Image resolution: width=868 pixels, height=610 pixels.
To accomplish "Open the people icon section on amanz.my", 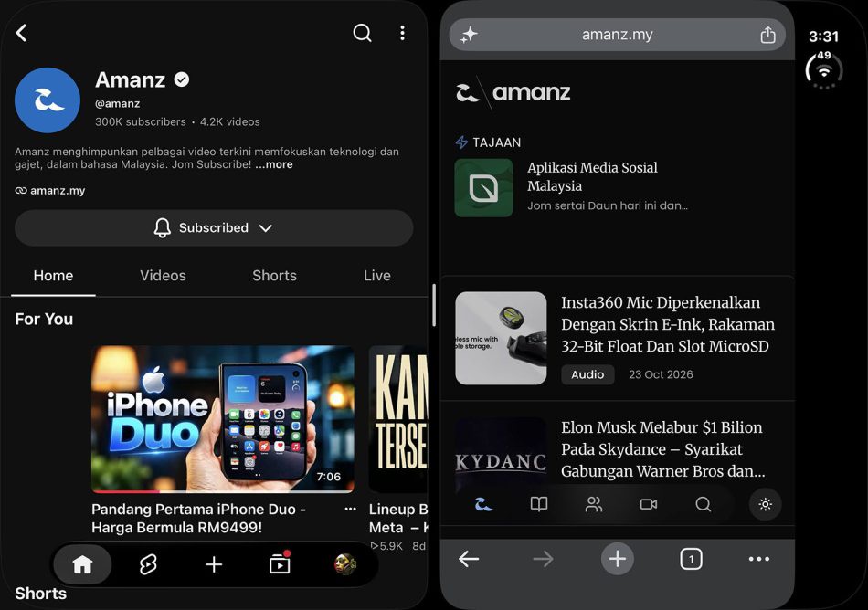I will coord(593,504).
